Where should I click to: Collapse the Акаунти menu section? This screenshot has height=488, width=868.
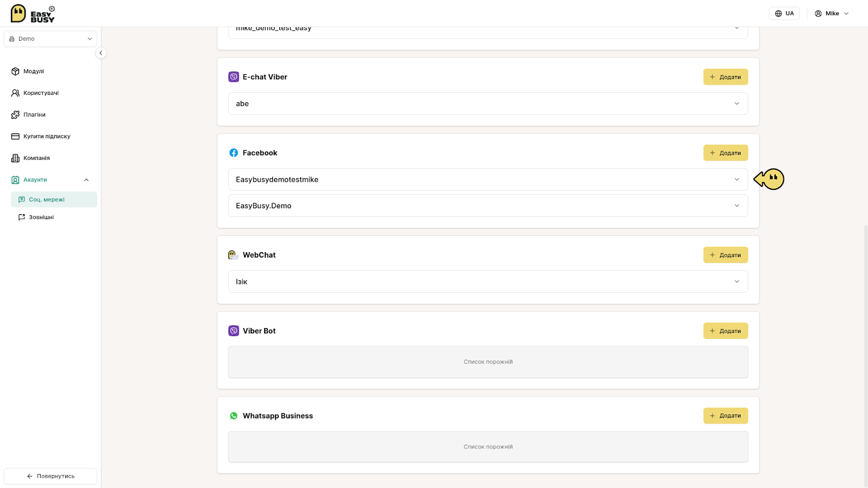(86, 180)
